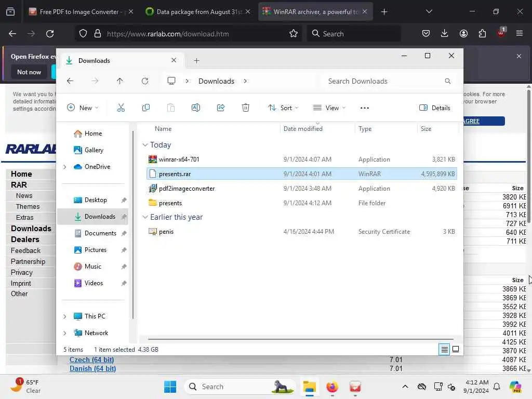Switch to large thumbnails view icon in status bar
This screenshot has height=399, width=532.
[x=456, y=349]
